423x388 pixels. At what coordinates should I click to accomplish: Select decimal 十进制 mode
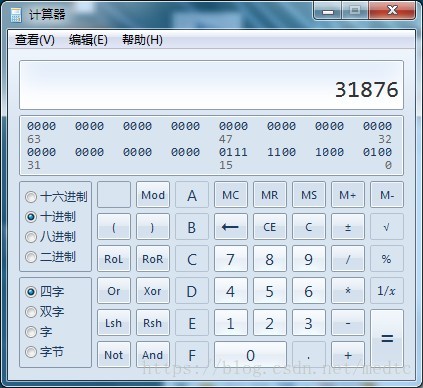coord(51,217)
